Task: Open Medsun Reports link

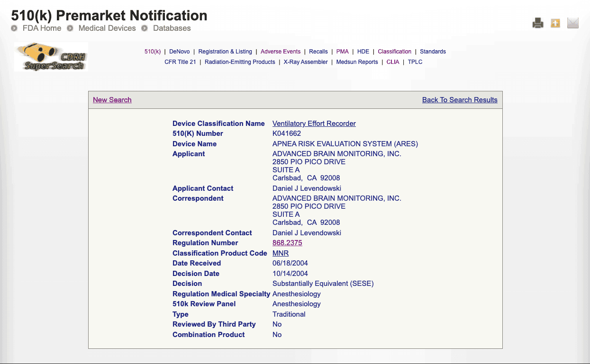Action: (x=357, y=62)
